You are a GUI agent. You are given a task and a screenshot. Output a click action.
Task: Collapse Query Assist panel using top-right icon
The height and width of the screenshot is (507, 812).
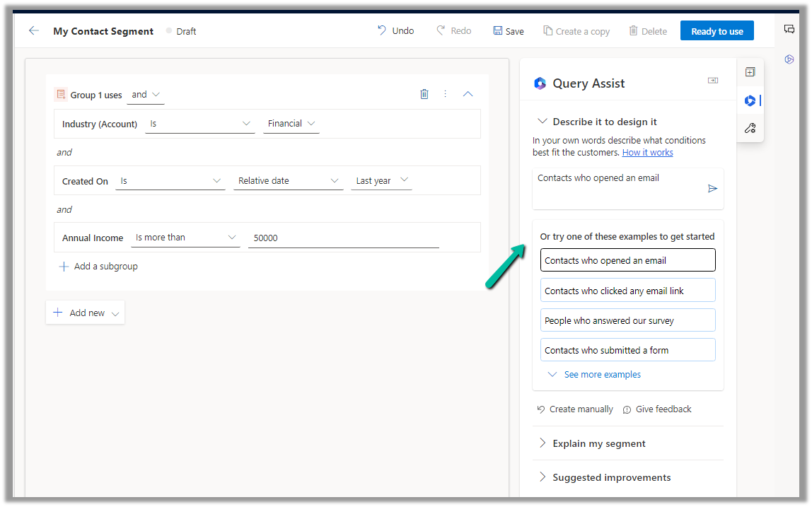coord(712,81)
